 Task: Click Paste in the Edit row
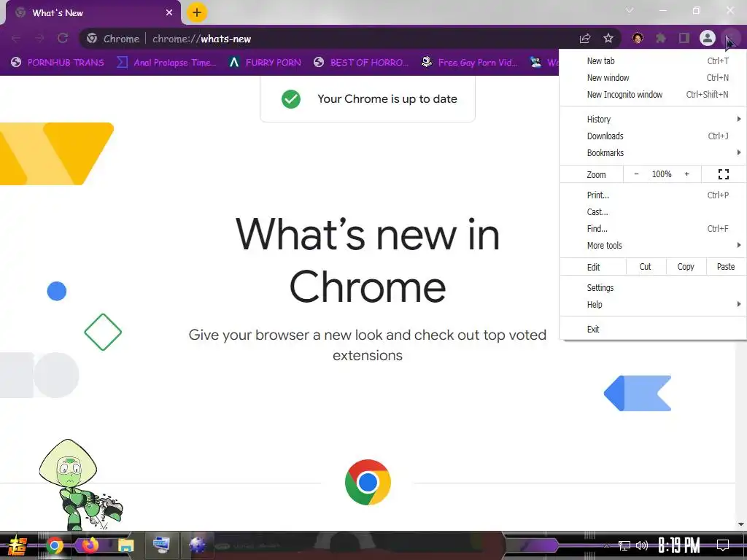click(x=726, y=267)
